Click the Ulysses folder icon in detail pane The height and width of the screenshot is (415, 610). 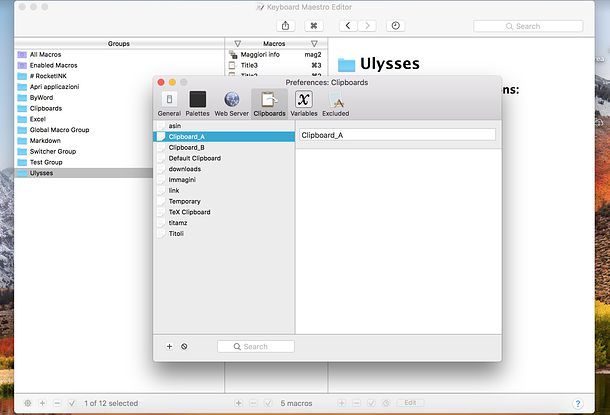pyautogui.click(x=346, y=65)
